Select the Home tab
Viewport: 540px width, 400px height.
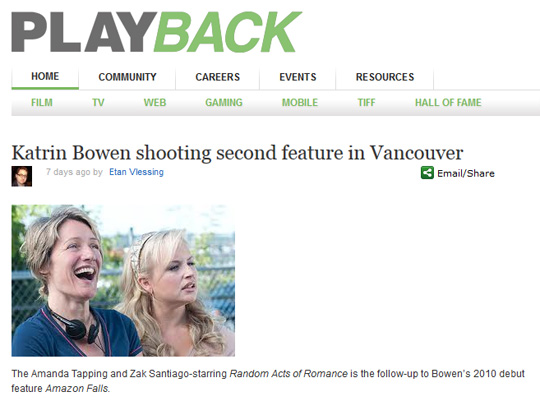(x=45, y=78)
